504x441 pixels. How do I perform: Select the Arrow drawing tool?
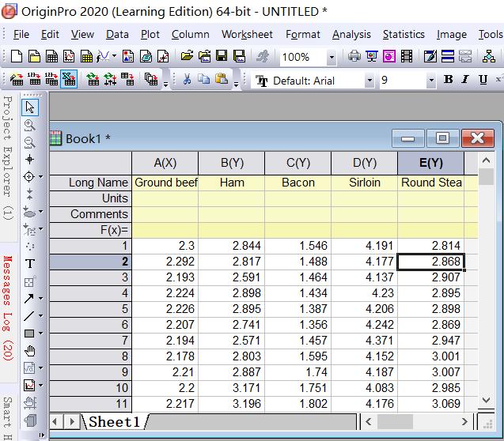pos(30,298)
